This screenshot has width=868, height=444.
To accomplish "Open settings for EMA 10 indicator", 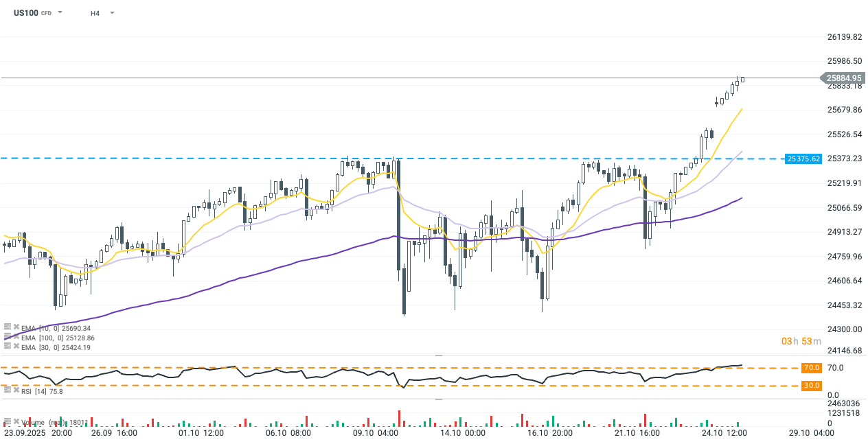I will point(7,328).
